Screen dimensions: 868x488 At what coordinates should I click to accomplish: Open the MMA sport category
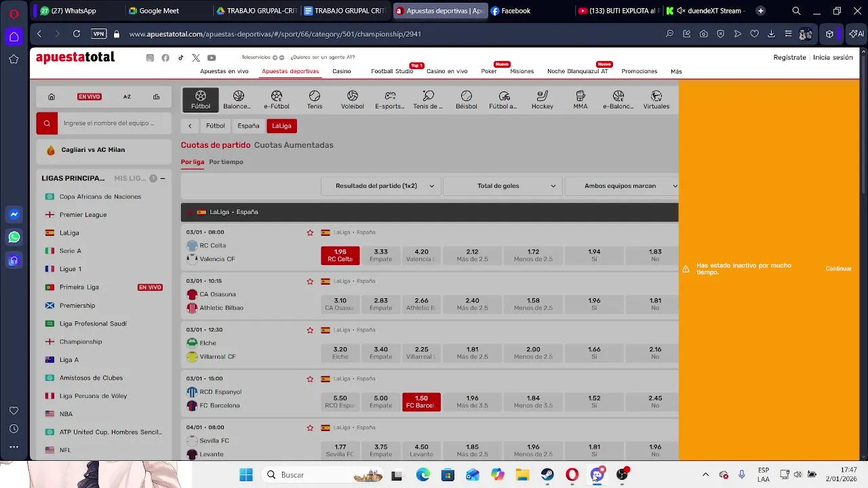point(580,100)
